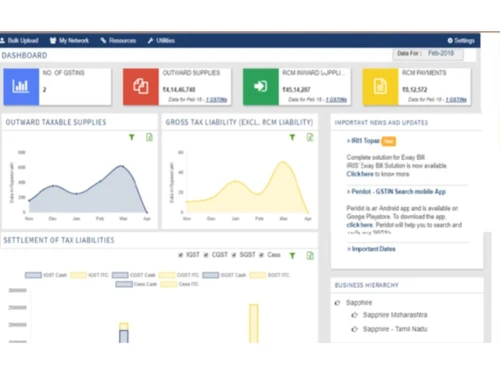Toggle the SGST Cash legend swatch
Screen dimensions: 500x375
point(211,275)
